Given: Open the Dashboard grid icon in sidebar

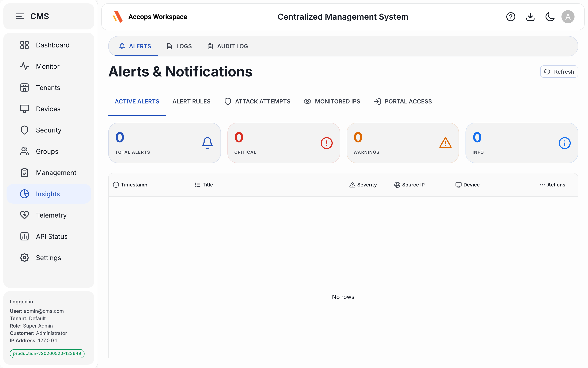Looking at the screenshot, I should pyautogui.click(x=24, y=45).
